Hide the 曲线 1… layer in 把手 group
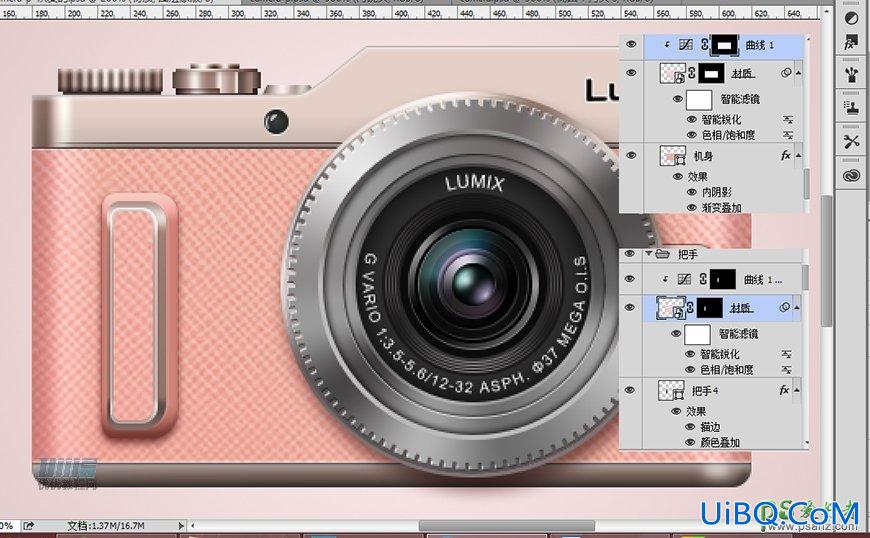 [x=630, y=279]
